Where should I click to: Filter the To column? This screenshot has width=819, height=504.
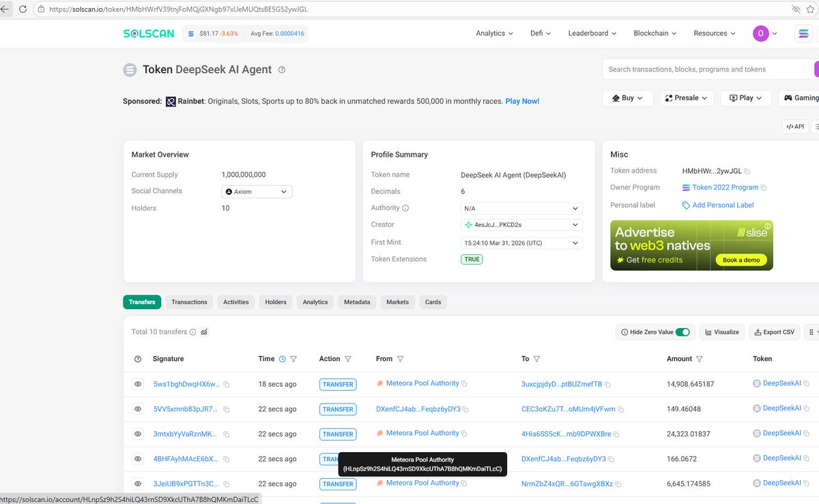coord(536,359)
